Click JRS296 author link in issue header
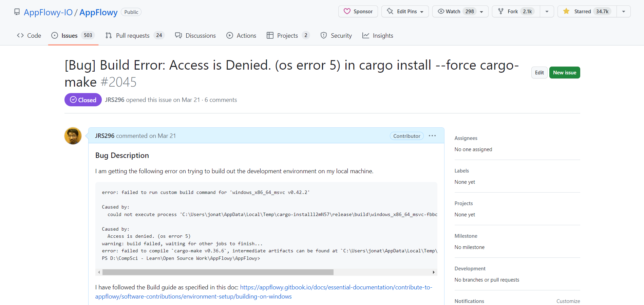 pyautogui.click(x=115, y=100)
